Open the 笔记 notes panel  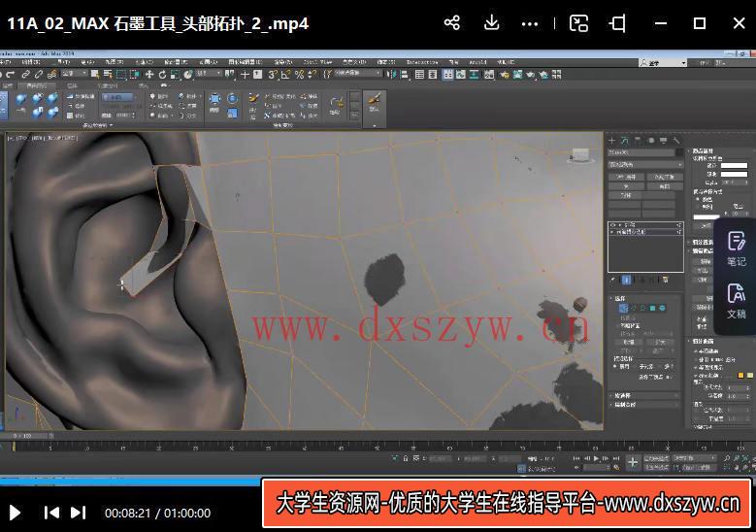click(737, 249)
